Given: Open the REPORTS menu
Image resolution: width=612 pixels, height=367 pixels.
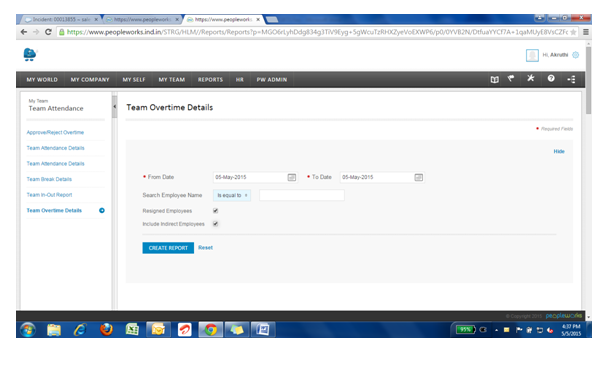Looking at the screenshot, I should coord(210,80).
